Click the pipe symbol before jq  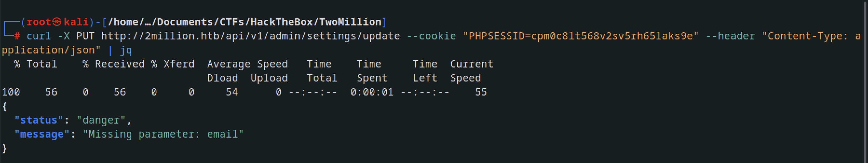tap(110, 50)
